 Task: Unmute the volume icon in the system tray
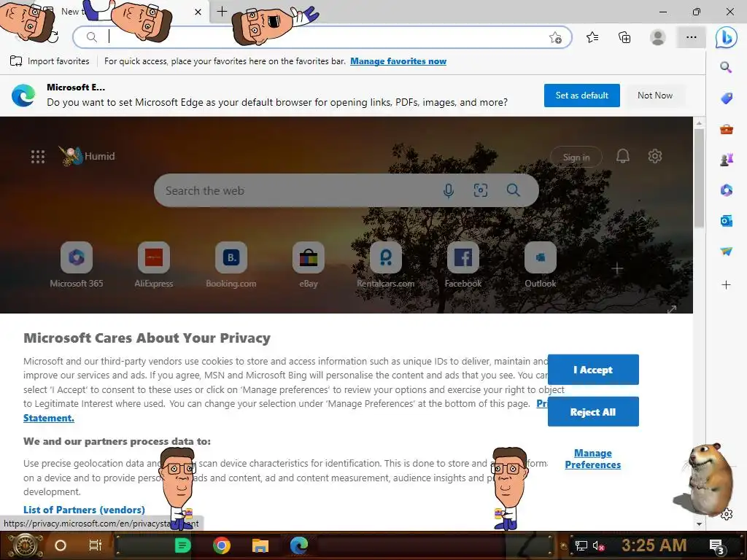pyautogui.click(x=598, y=545)
